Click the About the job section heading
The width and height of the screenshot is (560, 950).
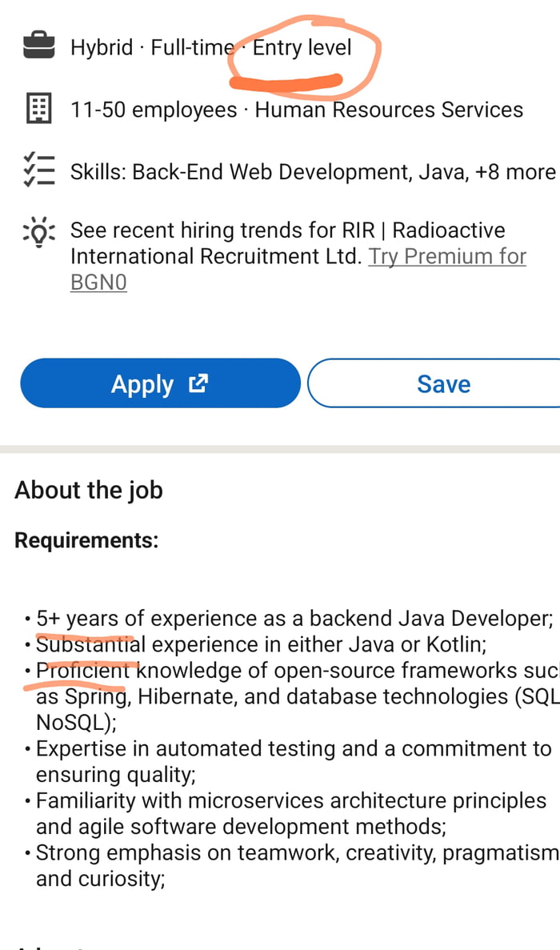point(88,490)
